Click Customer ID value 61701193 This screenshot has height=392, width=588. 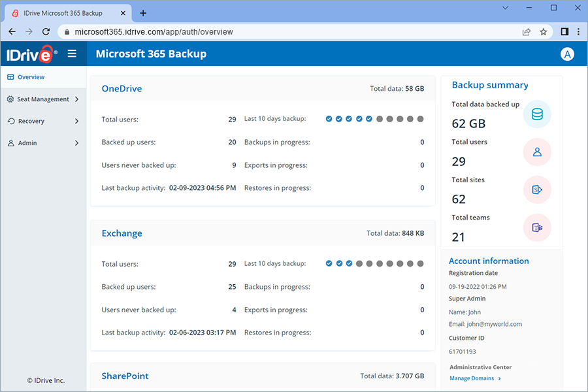tap(463, 352)
